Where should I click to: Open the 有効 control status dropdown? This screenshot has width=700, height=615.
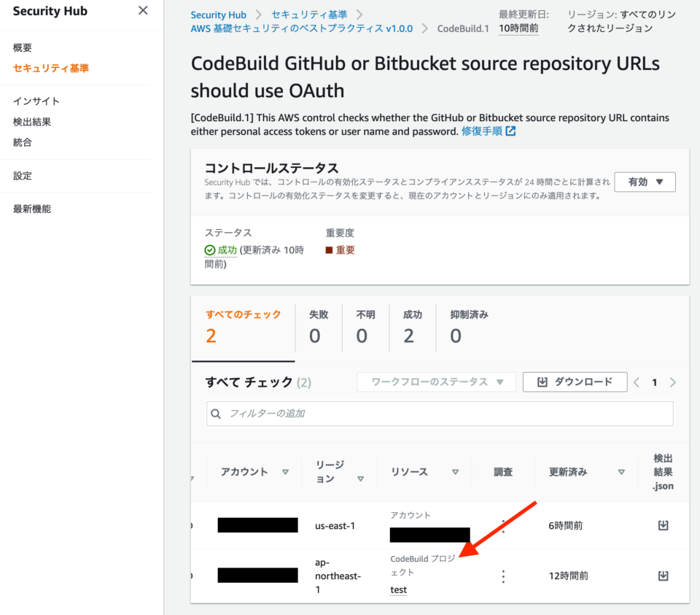645,182
